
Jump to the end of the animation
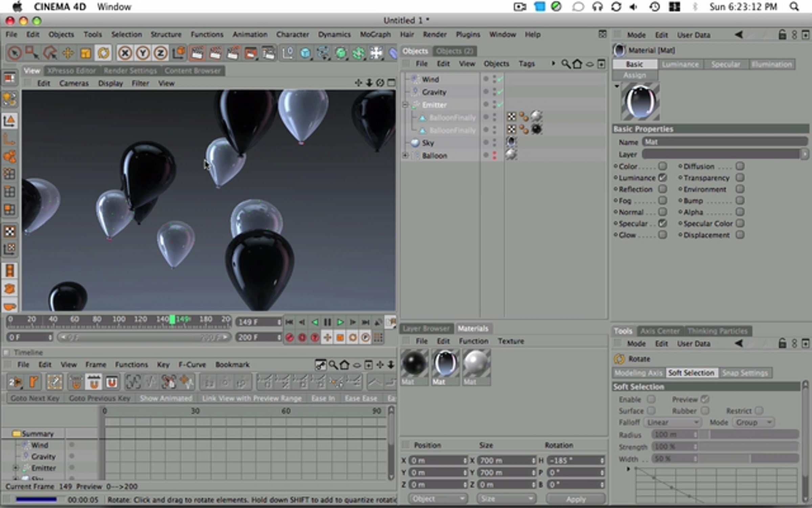click(365, 322)
